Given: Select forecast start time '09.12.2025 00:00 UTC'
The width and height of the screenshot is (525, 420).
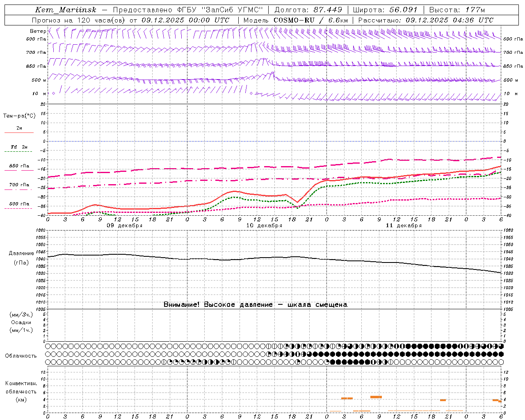Looking at the screenshot, I should [185, 20].
